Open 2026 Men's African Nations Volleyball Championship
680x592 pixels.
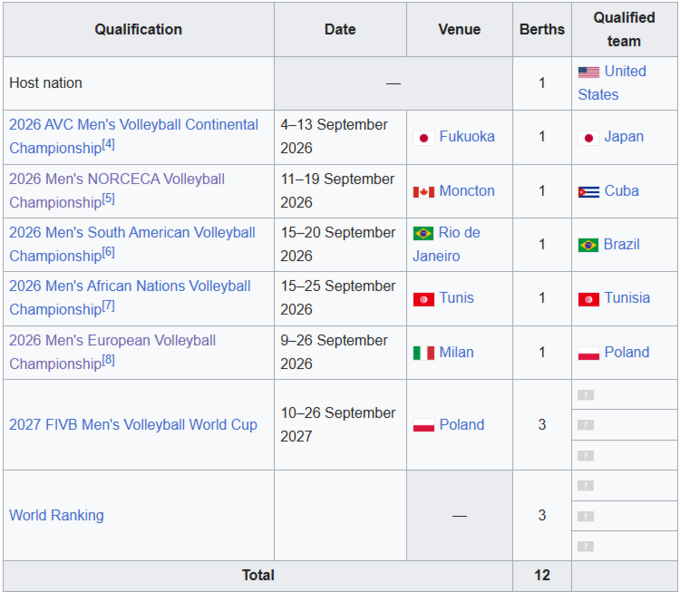[130, 298]
